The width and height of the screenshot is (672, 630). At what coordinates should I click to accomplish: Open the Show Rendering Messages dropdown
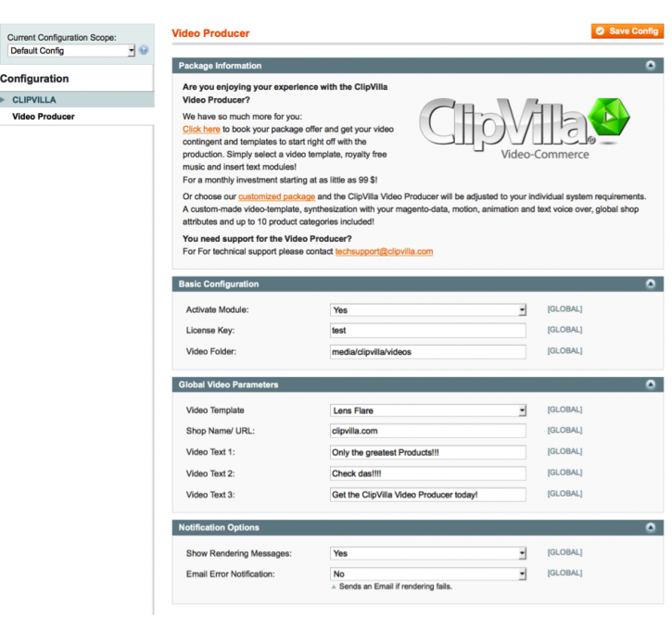pos(428,553)
